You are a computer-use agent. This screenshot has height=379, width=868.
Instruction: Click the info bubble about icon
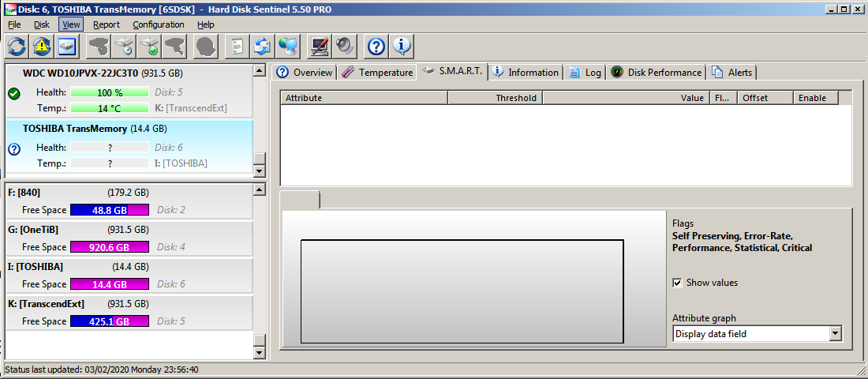pyautogui.click(x=402, y=46)
